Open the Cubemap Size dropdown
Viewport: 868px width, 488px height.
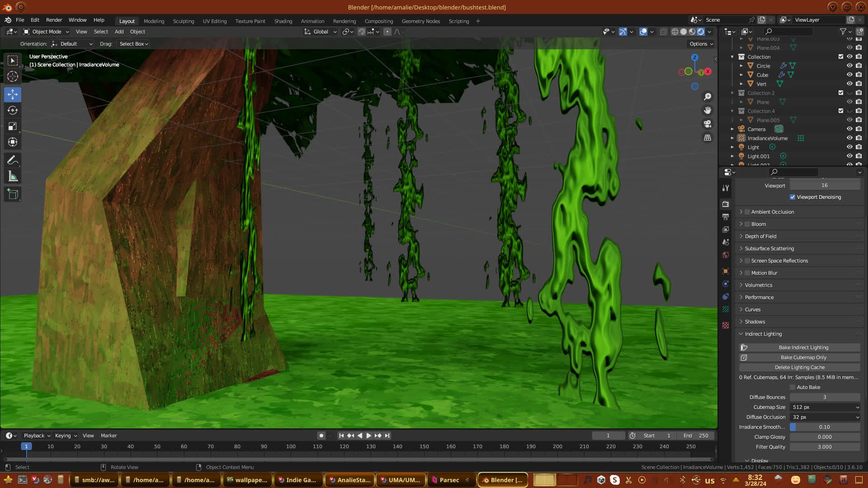(x=825, y=407)
